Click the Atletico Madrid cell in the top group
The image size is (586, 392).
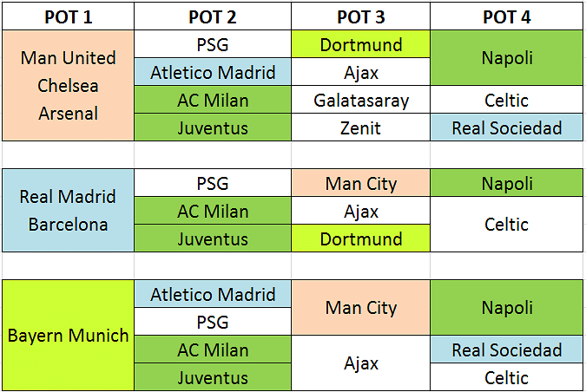pyautogui.click(x=213, y=72)
